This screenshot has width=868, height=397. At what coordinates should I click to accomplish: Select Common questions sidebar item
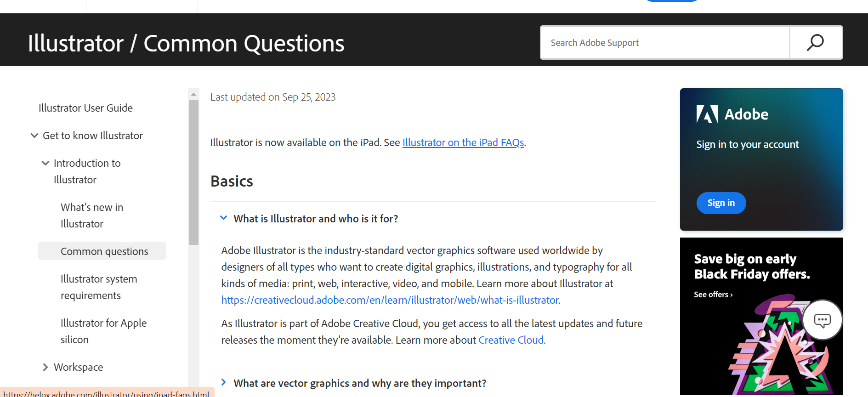point(104,251)
